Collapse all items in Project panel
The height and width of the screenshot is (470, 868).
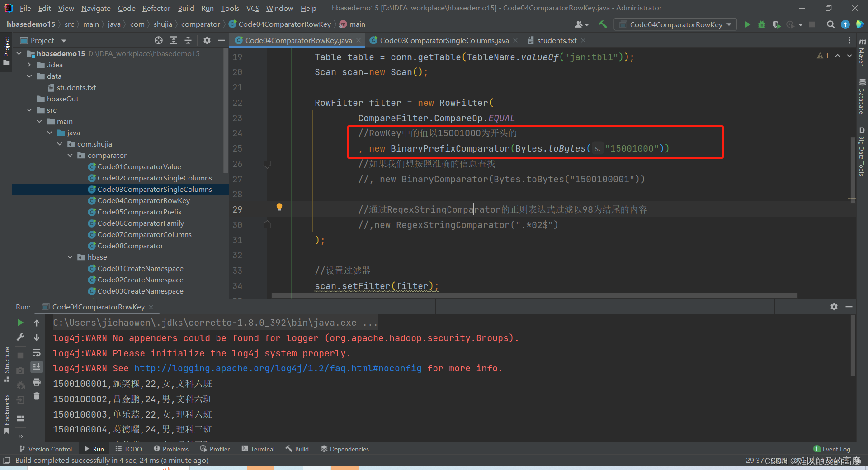coord(188,40)
